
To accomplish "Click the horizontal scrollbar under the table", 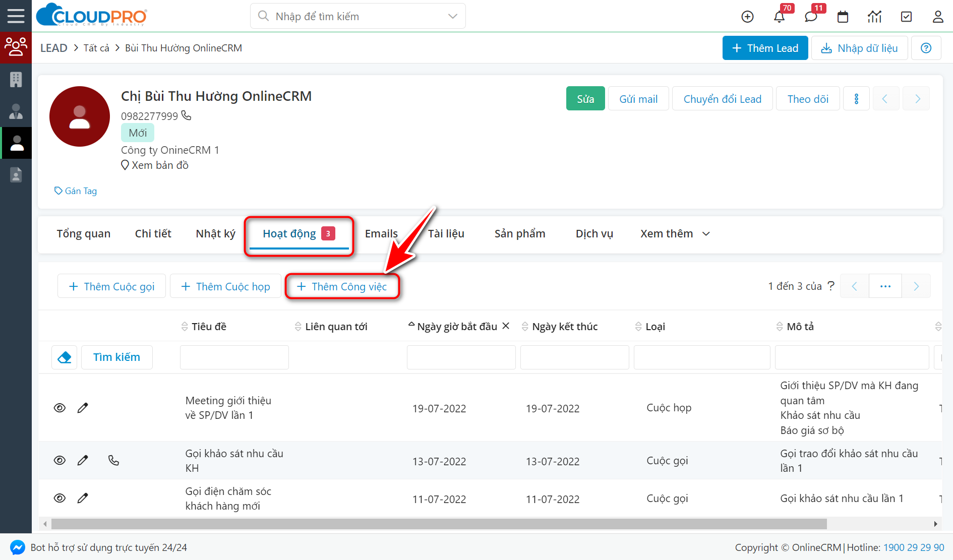I will point(439,524).
